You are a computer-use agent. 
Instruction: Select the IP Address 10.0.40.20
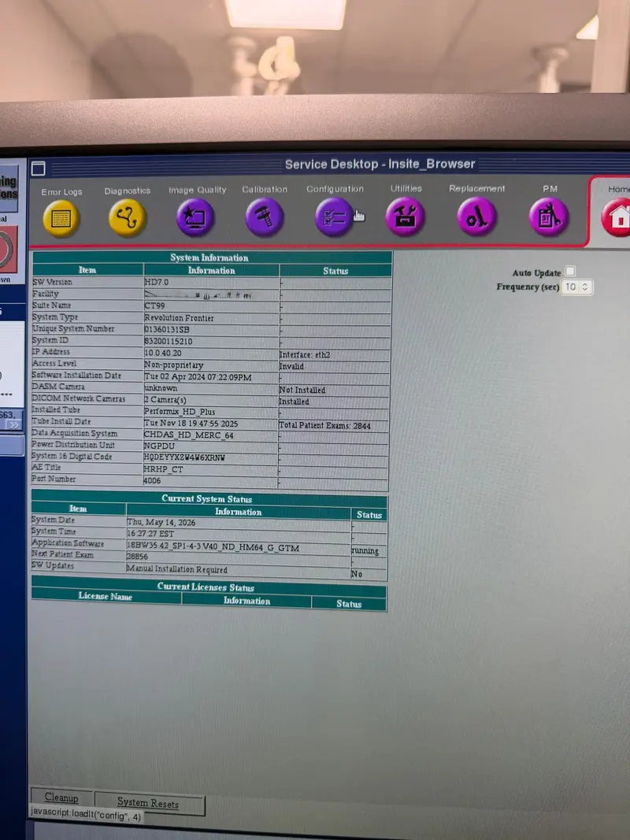pyautogui.click(x=163, y=353)
